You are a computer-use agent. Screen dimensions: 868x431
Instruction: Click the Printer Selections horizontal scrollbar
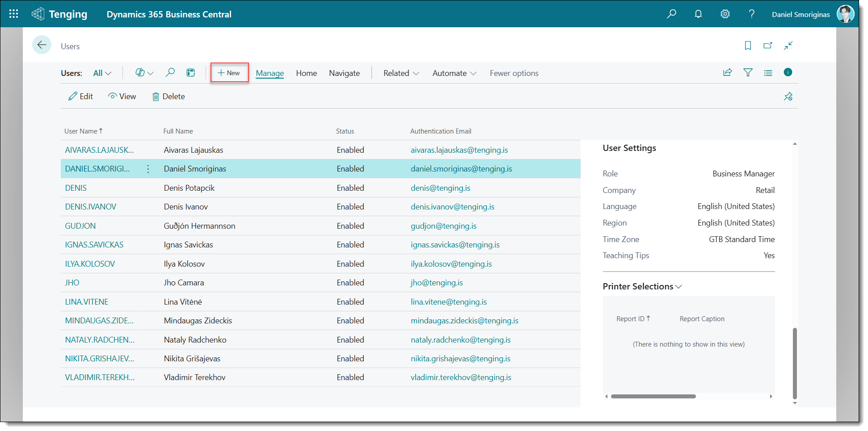[653, 396]
